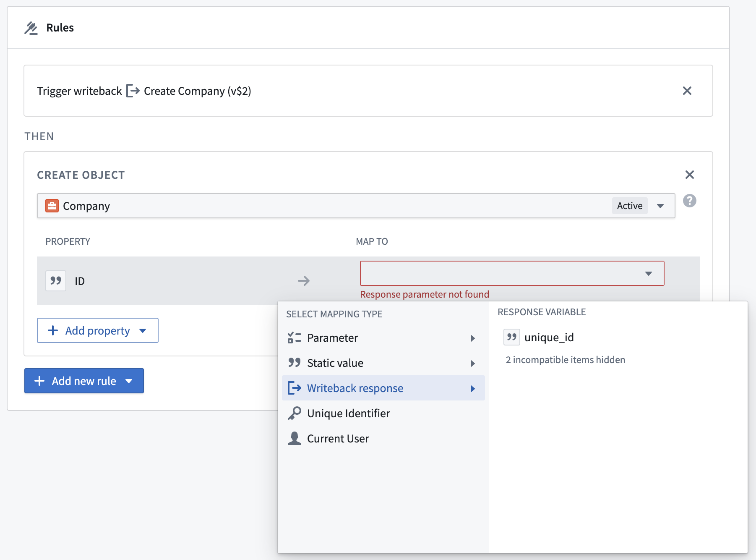
Task: Open help for Company object type
Action: pos(689,201)
